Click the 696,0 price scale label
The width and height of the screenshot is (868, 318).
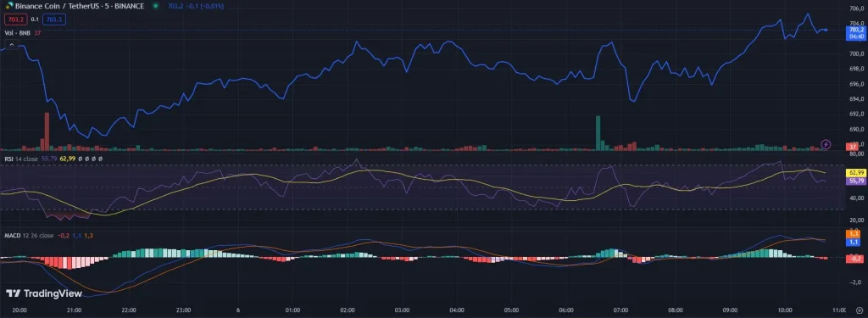[x=856, y=84]
